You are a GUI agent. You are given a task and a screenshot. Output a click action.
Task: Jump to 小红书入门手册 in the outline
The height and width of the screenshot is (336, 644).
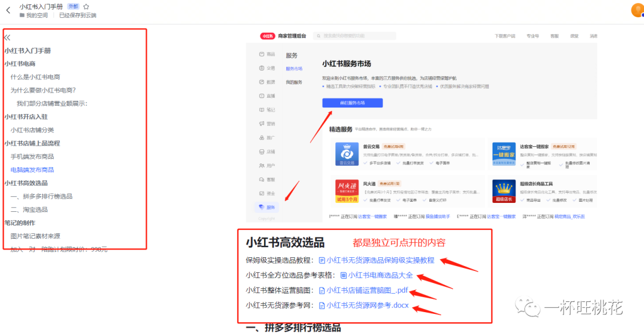[27, 51]
